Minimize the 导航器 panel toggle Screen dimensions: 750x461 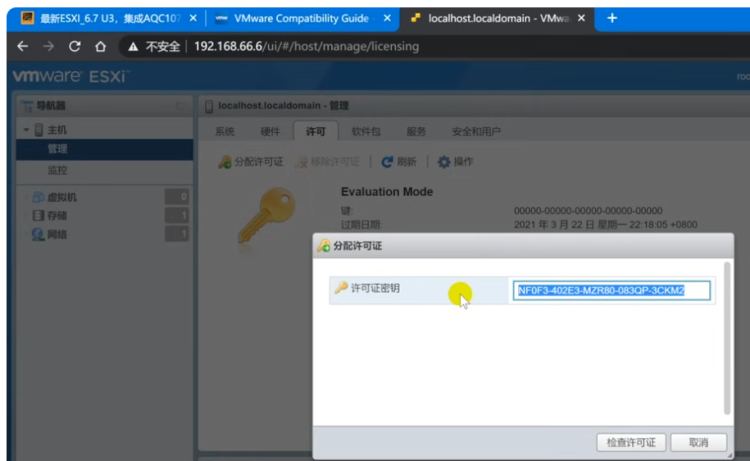point(180,106)
